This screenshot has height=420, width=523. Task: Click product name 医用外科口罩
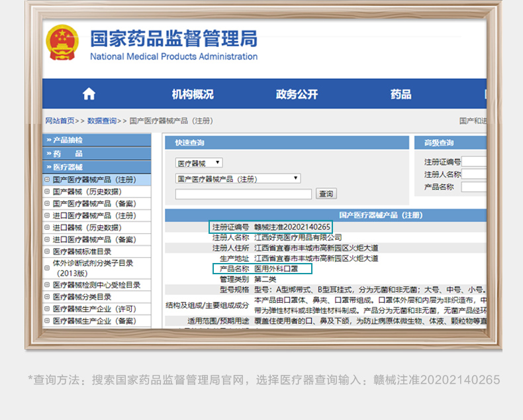(x=276, y=269)
